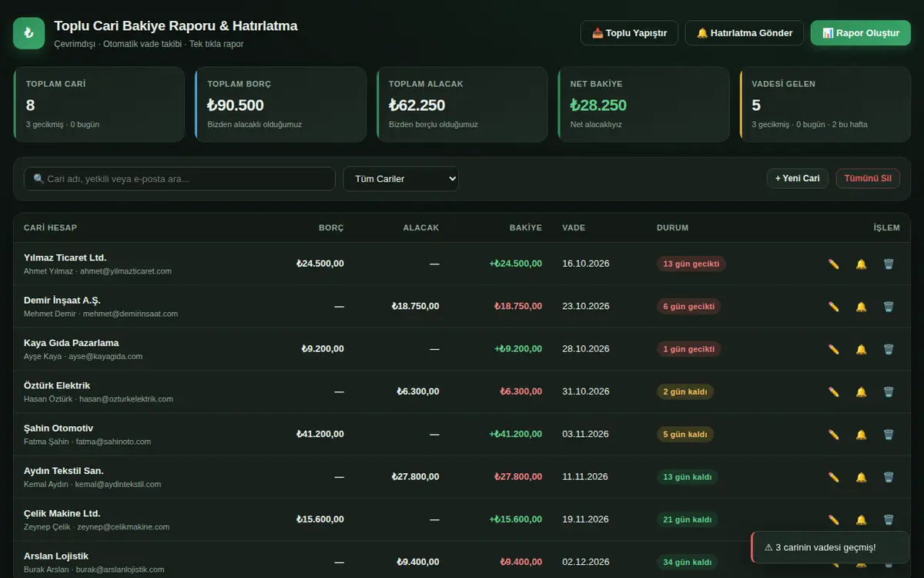This screenshot has width=924, height=578.
Task: Click the green lira logo icon
Action: (29, 33)
